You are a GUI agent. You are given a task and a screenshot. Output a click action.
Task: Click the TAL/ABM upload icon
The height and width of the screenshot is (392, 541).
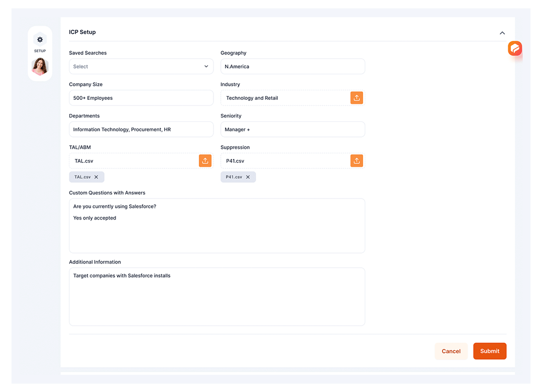point(205,160)
